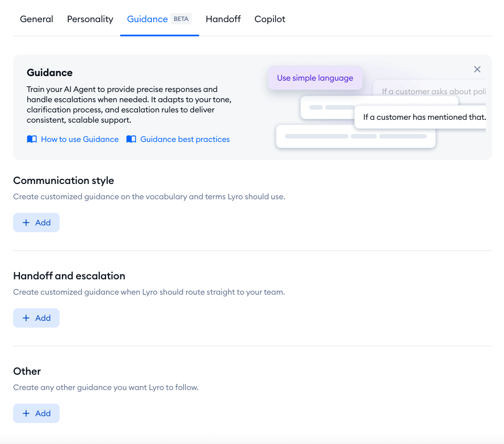This screenshot has width=504, height=444.
Task: Click the book icon beside "How to use Guidance"
Action: [x=32, y=139]
